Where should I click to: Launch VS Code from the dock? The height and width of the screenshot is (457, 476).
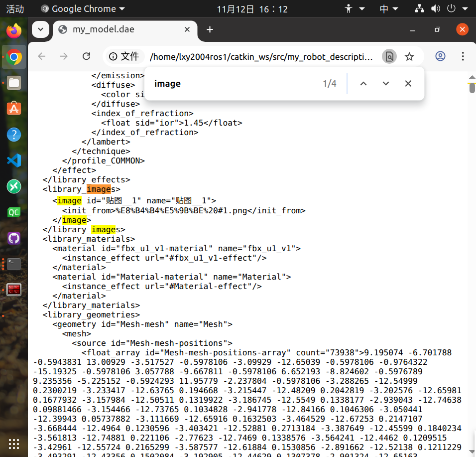(13, 160)
